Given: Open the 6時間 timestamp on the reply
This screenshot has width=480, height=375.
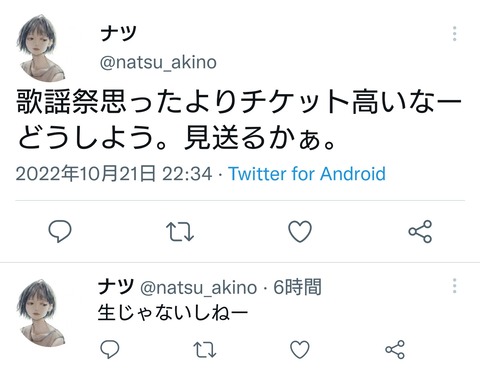Looking at the screenshot, I should pyautogui.click(x=297, y=287).
